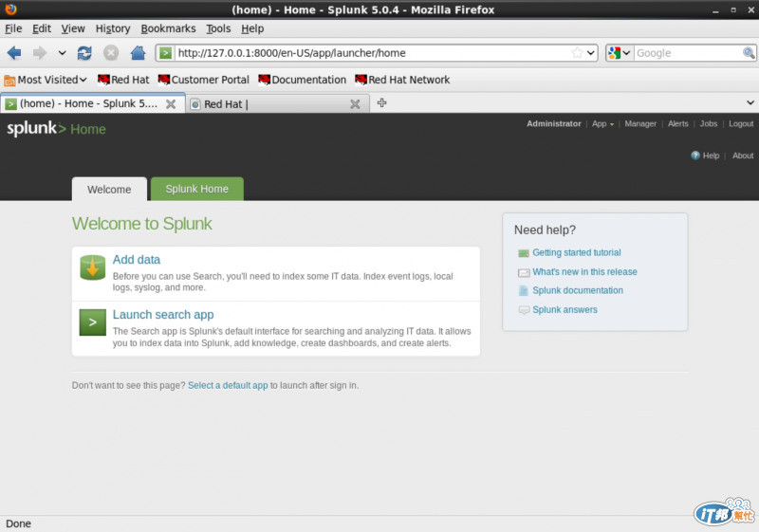Click the Stop loading button
The image size is (759, 532).
pos(111,53)
